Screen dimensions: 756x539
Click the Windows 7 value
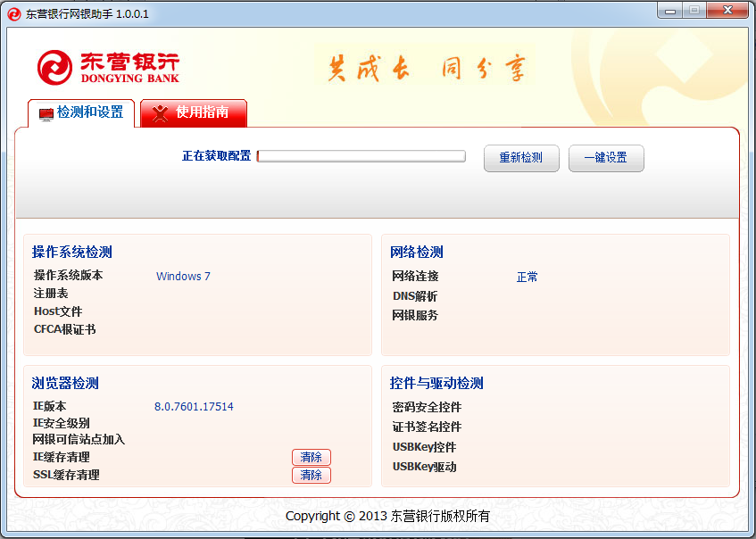pos(183,277)
